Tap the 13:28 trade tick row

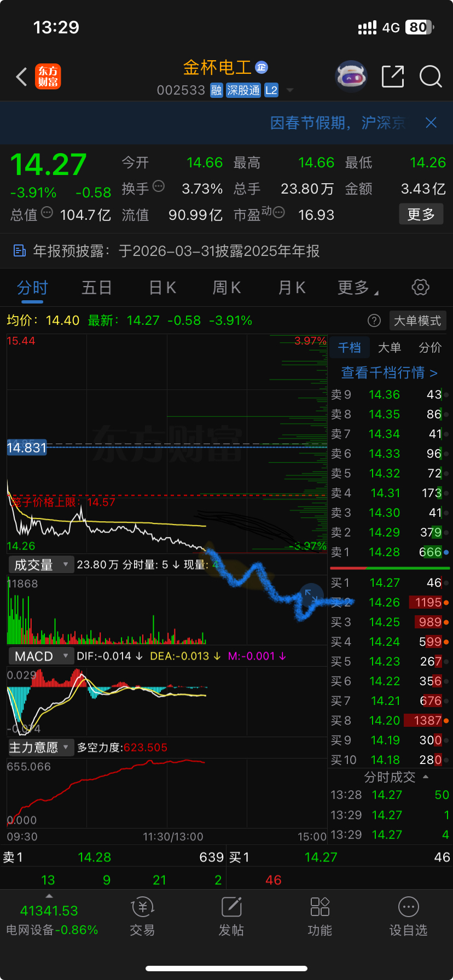[390, 795]
